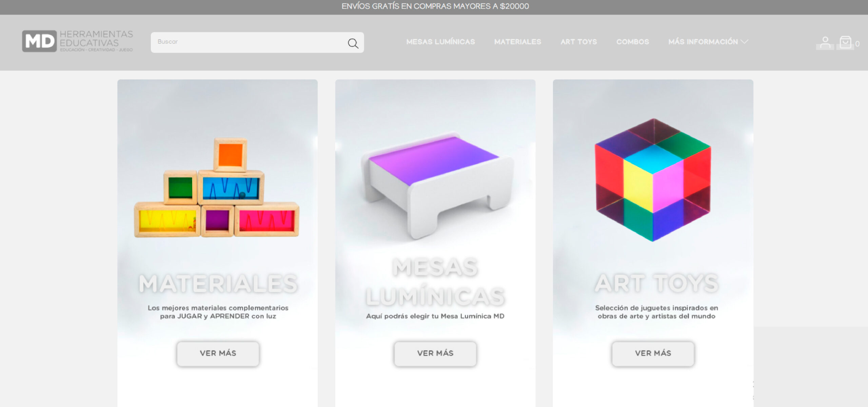Open the shopping bag cart icon
868x407 pixels.
pos(845,43)
